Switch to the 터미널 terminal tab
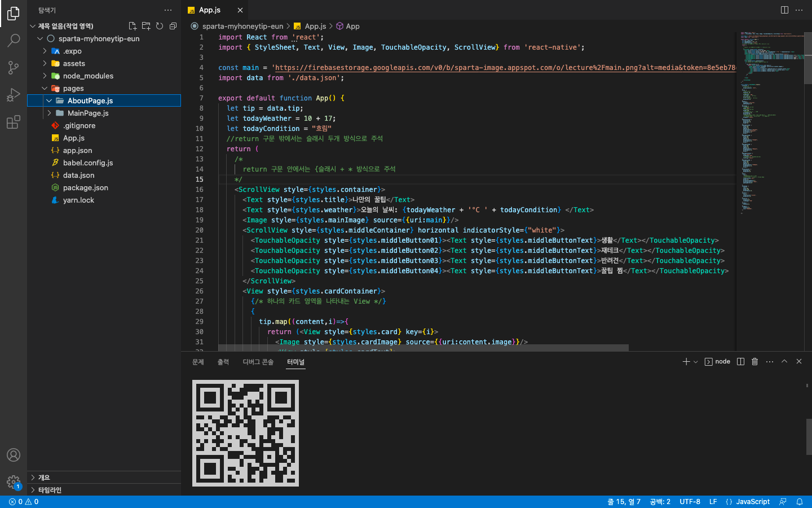The height and width of the screenshot is (508, 812). coord(295,362)
